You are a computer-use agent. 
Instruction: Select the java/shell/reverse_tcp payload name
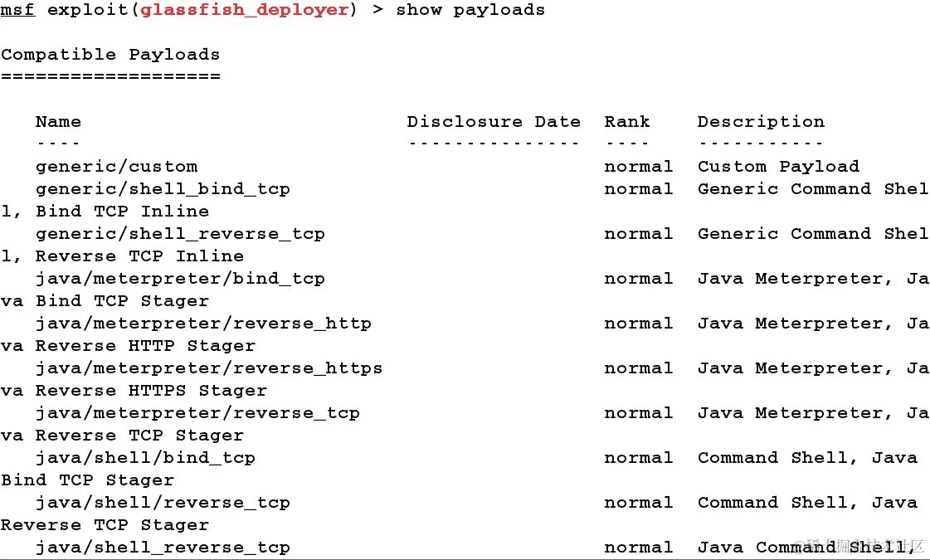coord(163,503)
